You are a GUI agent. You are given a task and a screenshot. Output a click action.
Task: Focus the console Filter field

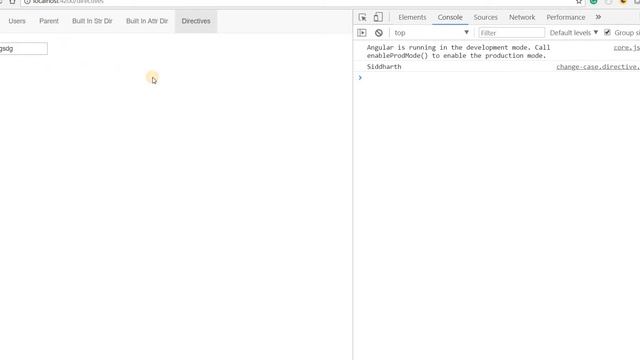coord(511,33)
